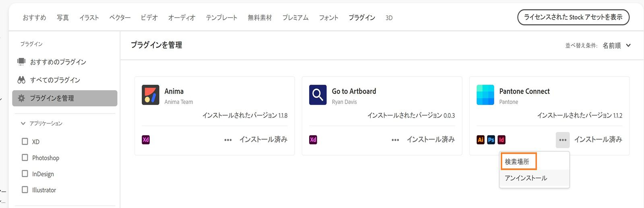Click the more options dots on the Pantone Connect card
The image size is (644, 208).
click(563, 140)
